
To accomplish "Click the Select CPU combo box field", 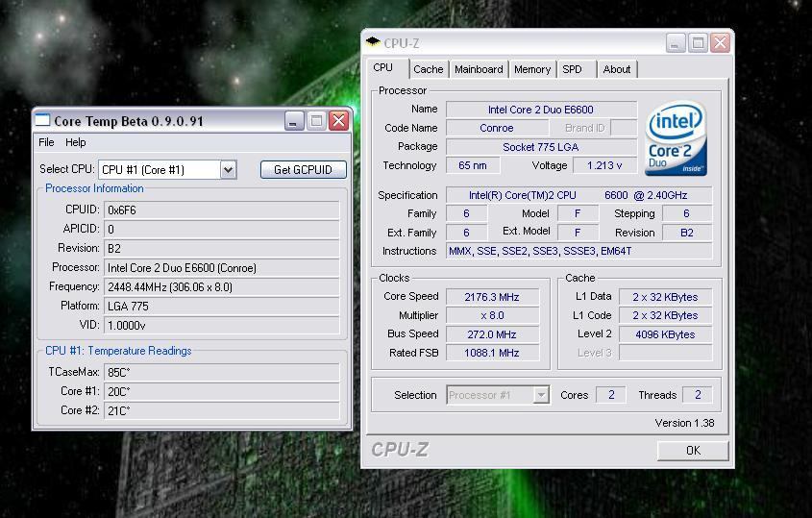I will 167,170.
